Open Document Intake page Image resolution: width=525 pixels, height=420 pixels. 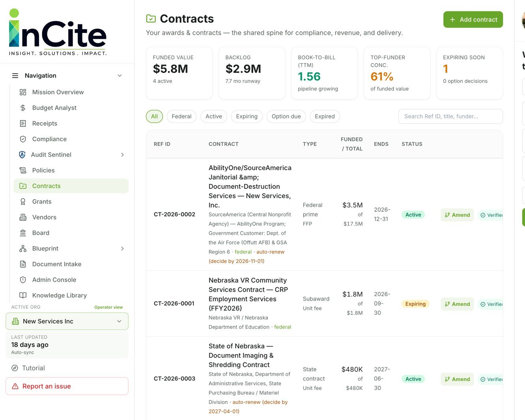coord(71,264)
